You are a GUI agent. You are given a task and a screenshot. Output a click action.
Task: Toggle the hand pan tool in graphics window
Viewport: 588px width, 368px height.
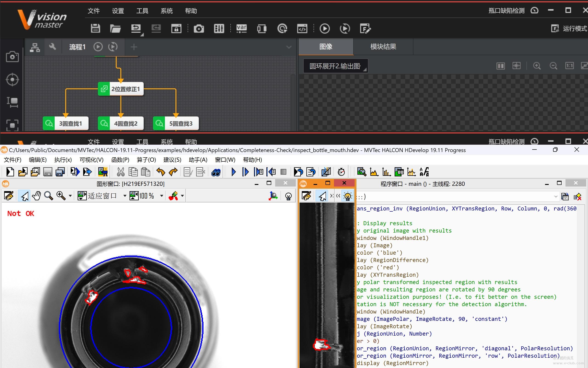tap(37, 196)
